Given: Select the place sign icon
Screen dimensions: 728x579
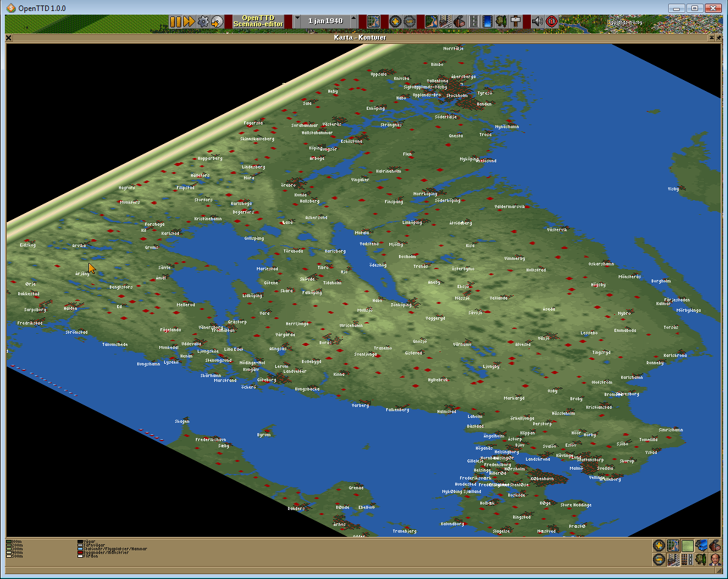Looking at the screenshot, I should tap(516, 21).
